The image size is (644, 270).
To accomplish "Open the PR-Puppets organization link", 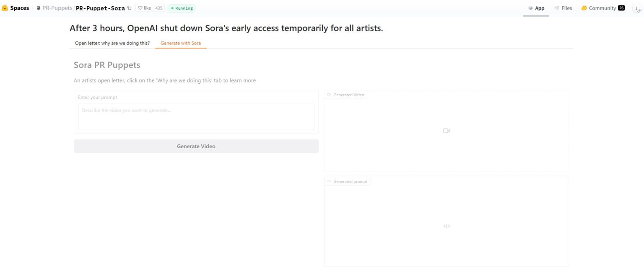I will click(x=57, y=8).
